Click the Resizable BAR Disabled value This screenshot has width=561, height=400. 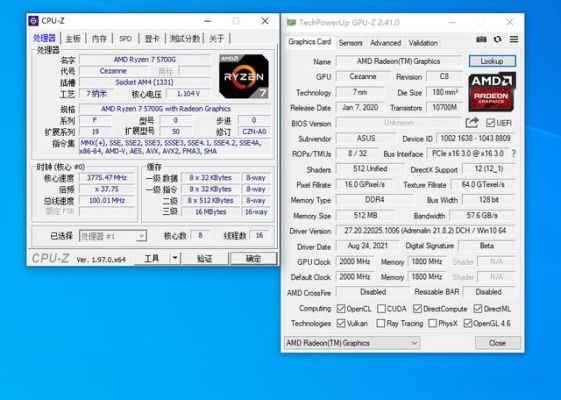pyautogui.click(x=489, y=292)
